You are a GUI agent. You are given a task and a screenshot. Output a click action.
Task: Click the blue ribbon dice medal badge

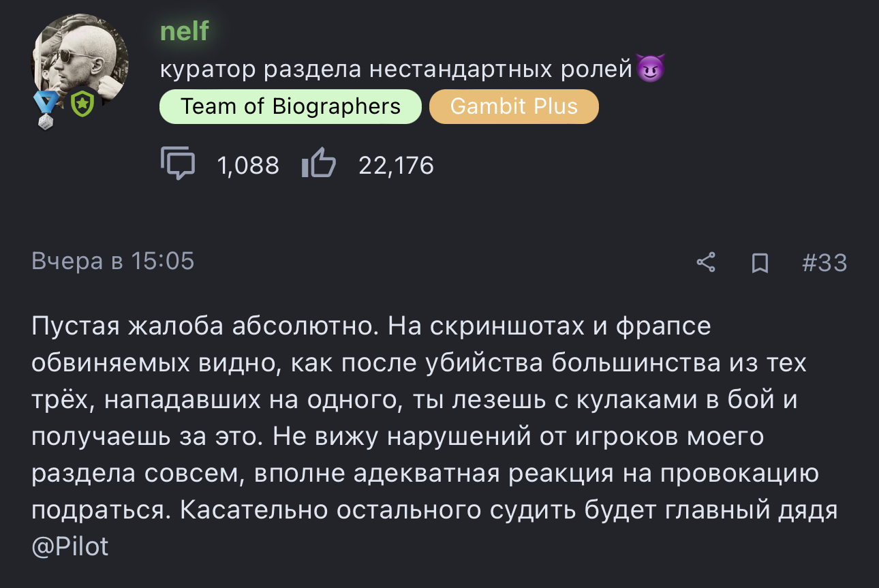[x=46, y=110]
